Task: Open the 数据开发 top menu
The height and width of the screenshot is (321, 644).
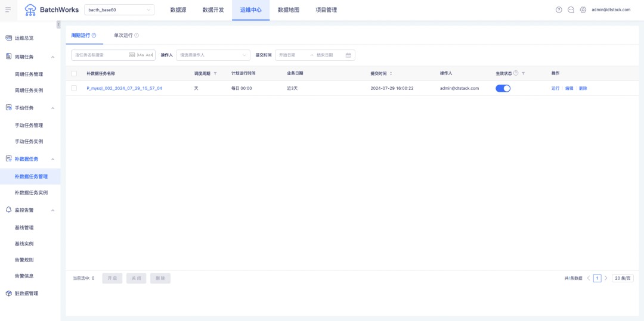Action: [x=213, y=10]
